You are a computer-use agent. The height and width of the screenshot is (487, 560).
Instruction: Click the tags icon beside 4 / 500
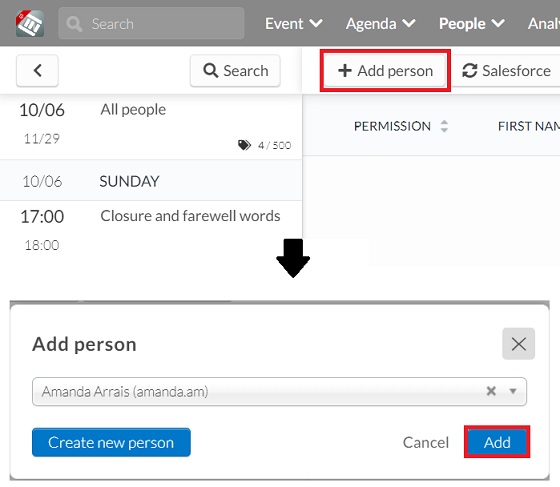click(x=244, y=145)
